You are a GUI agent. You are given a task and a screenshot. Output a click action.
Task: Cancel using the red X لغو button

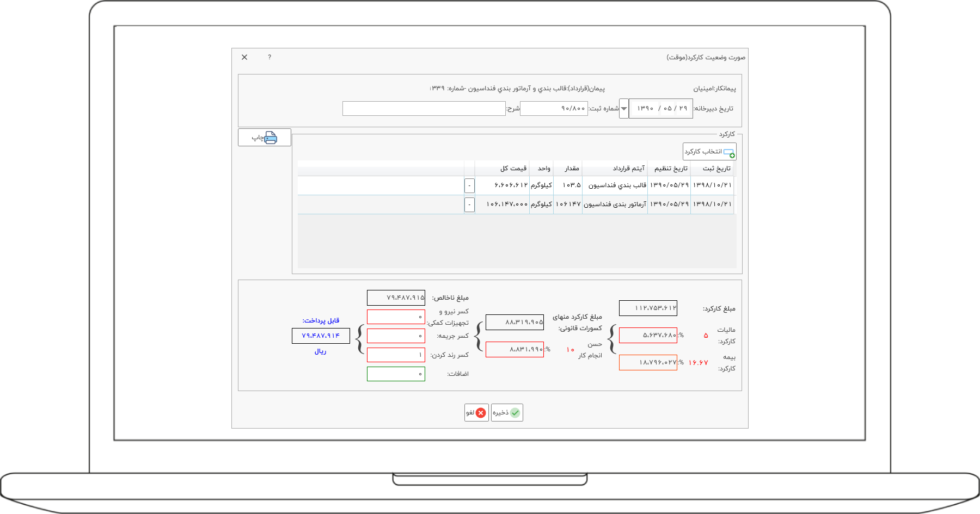coord(476,413)
